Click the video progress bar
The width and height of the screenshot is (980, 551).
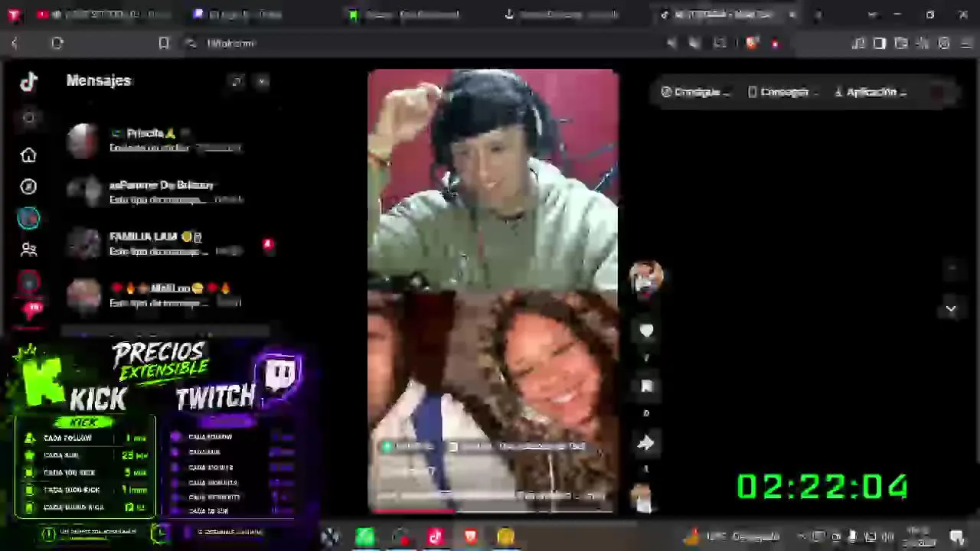click(x=493, y=510)
